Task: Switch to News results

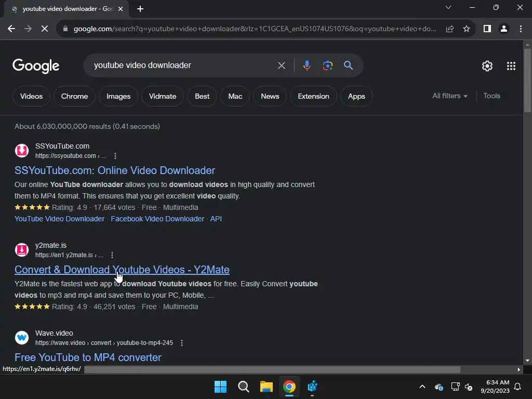Action: click(x=270, y=96)
